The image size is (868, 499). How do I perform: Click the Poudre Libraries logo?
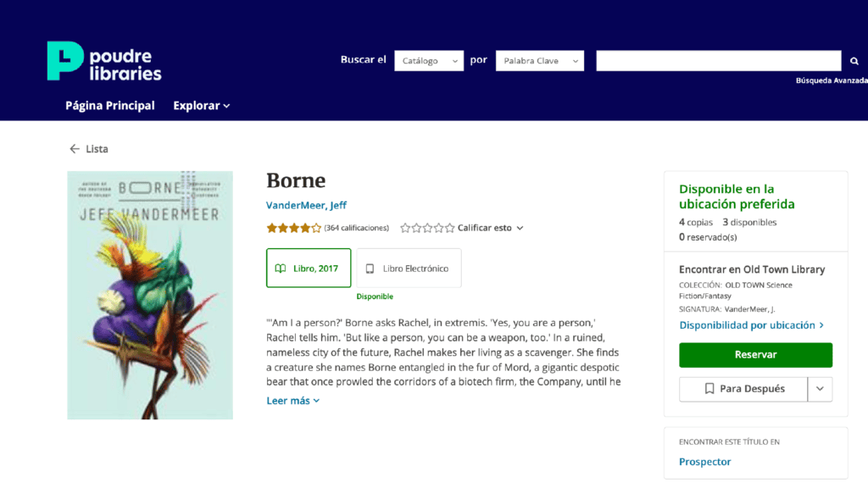pyautogui.click(x=103, y=61)
